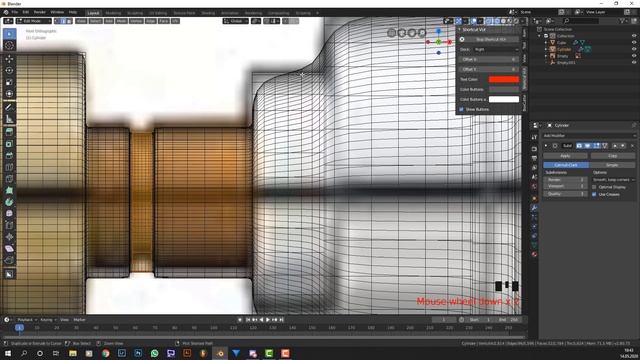
Task: Select the Measure tool
Action: point(9,119)
